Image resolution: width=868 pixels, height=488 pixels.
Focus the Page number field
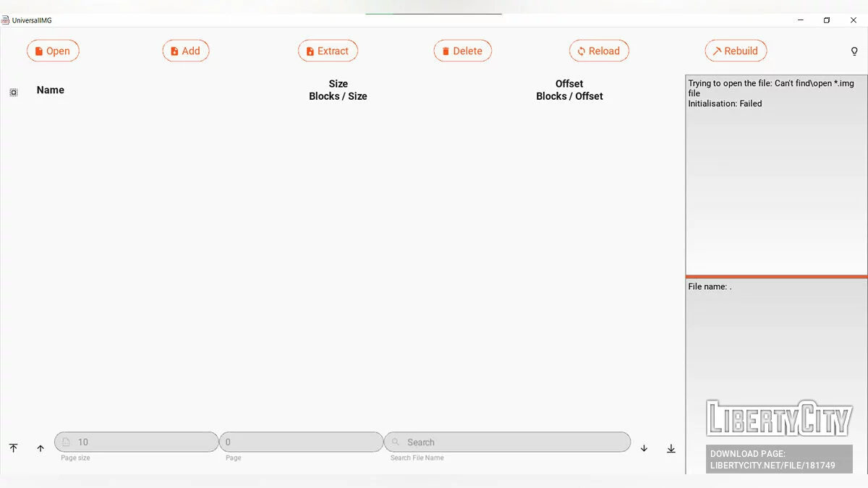click(x=302, y=442)
